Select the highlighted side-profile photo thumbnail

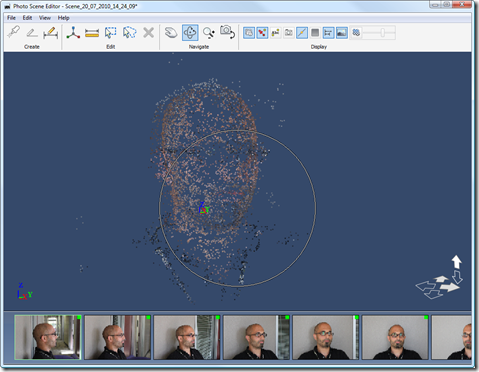click(48, 337)
